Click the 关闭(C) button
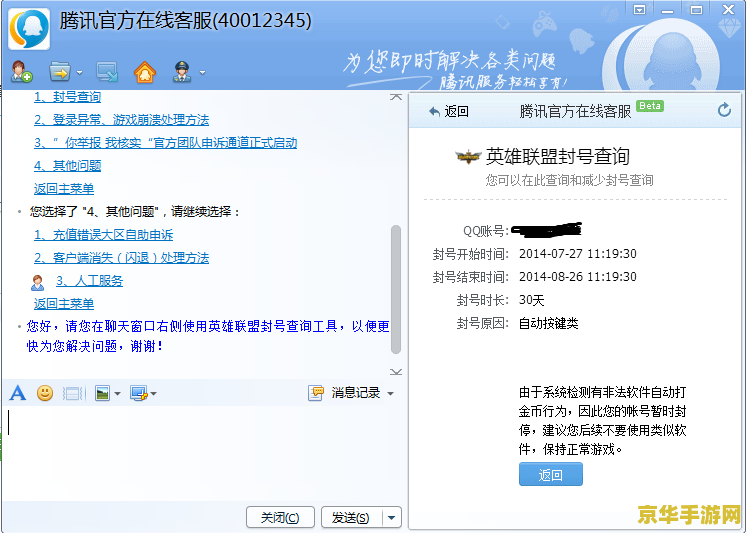The height and width of the screenshot is (533, 747). 280,517
